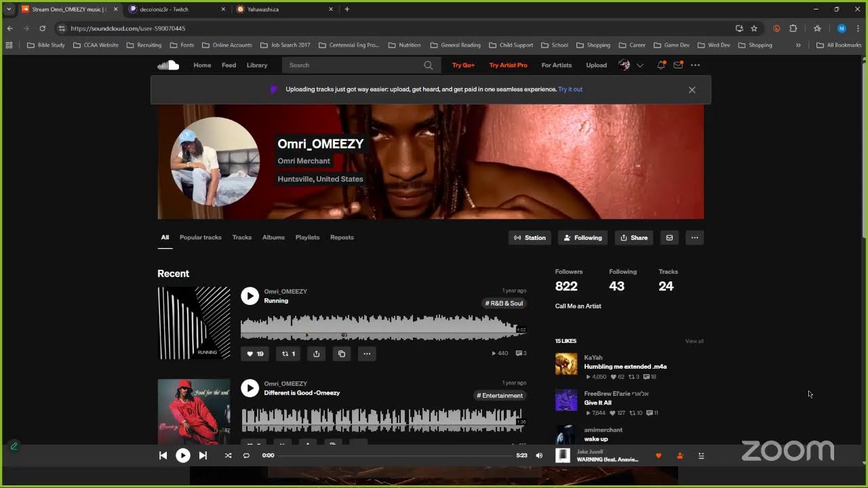Click the Entertainment tag
This screenshot has height=488, width=868.
(x=500, y=395)
